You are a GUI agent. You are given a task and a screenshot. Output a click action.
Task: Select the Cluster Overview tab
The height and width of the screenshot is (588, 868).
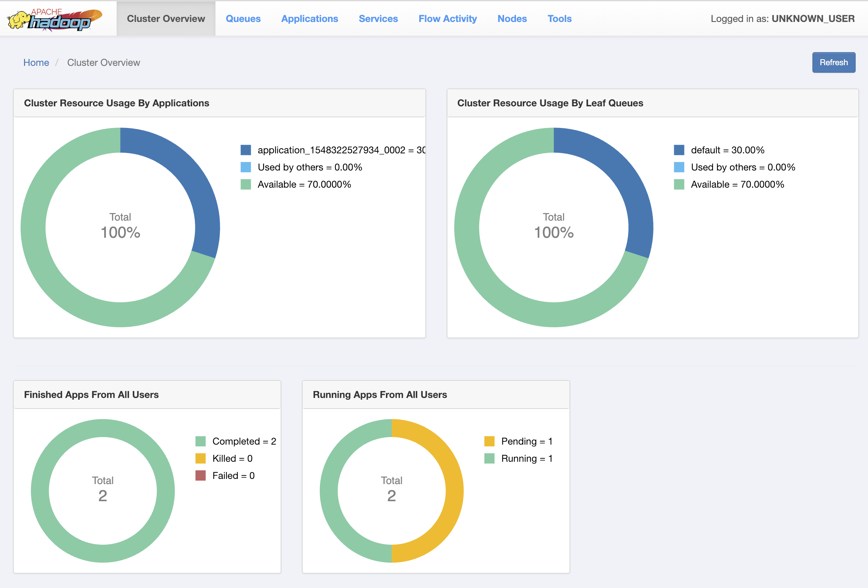pos(166,19)
